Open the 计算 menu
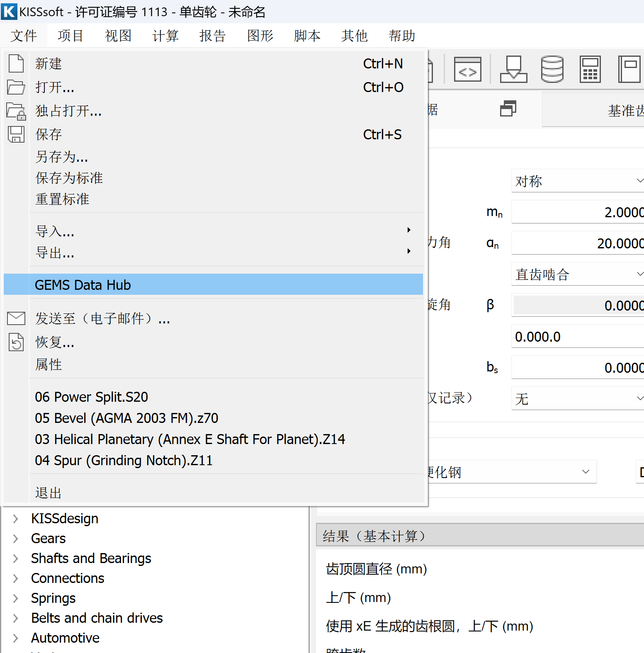This screenshot has height=653, width=644. [x=165, y=36]
